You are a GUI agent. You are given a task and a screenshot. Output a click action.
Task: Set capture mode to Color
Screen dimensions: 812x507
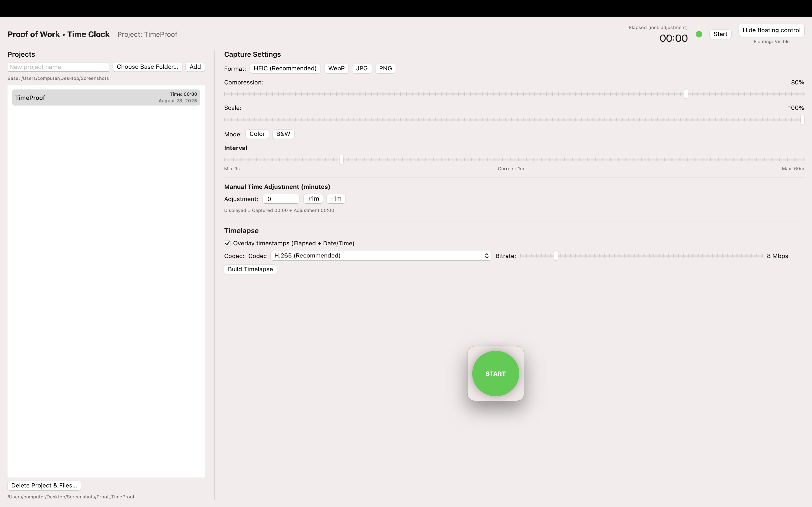[x=257, y=134]
